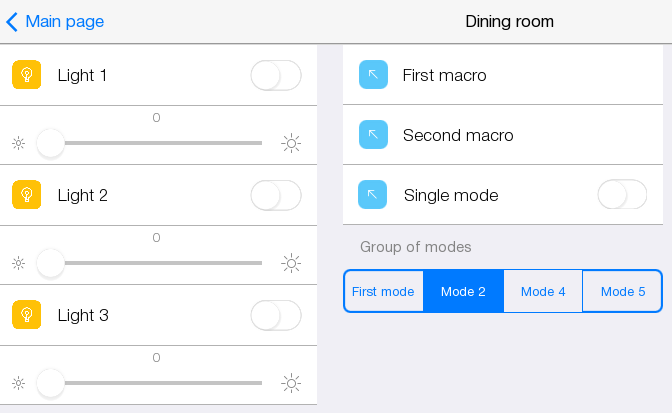Click the Second macro arrow icon

[x=372, y=135]
